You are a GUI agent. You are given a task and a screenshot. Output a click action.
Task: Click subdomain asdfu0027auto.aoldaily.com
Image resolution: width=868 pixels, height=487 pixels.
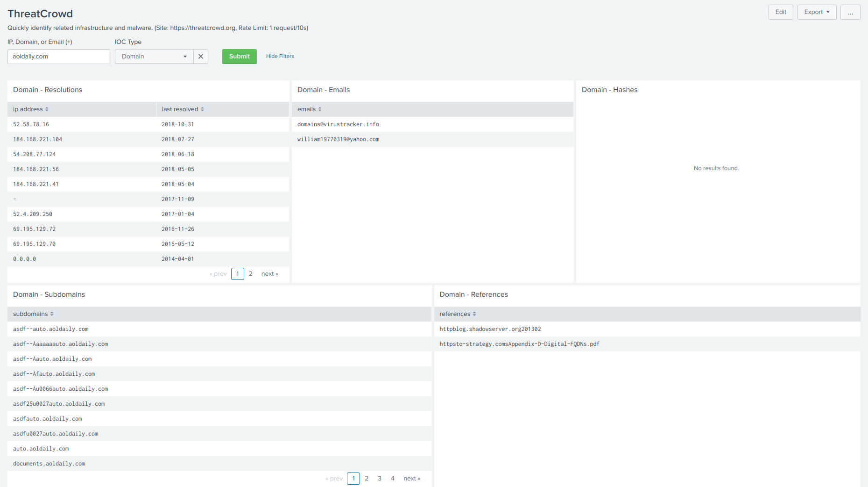[x=56, y=434]
